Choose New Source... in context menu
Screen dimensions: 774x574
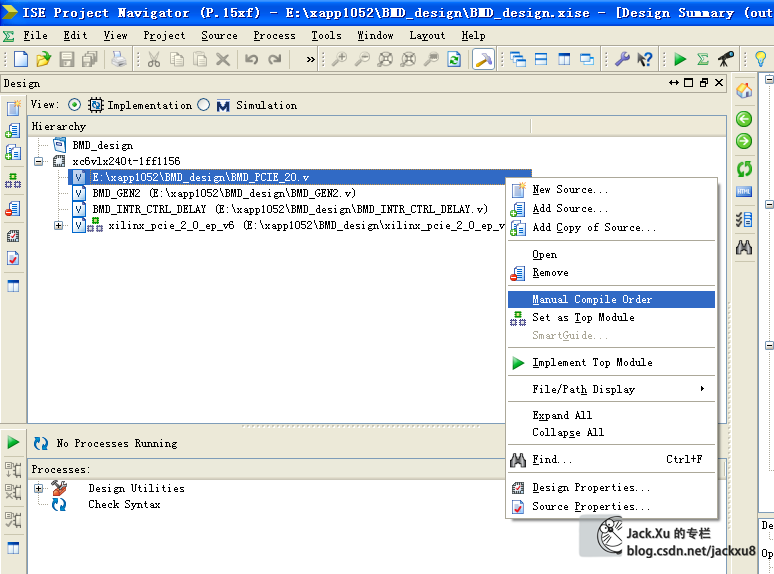[x=611, y=190]
